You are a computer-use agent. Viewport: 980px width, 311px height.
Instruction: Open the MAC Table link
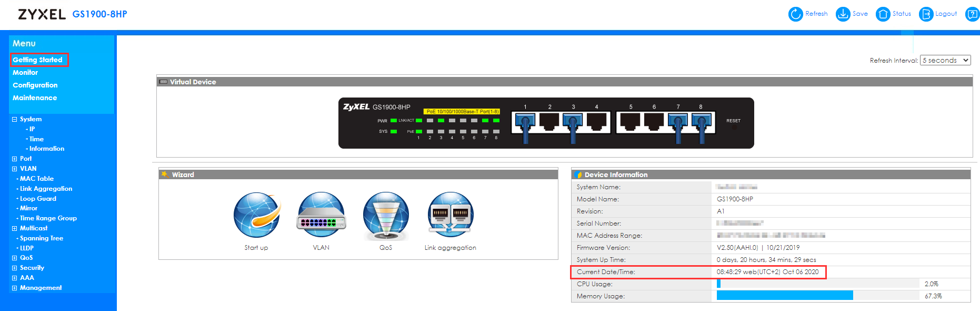click(x=37, y=179)
